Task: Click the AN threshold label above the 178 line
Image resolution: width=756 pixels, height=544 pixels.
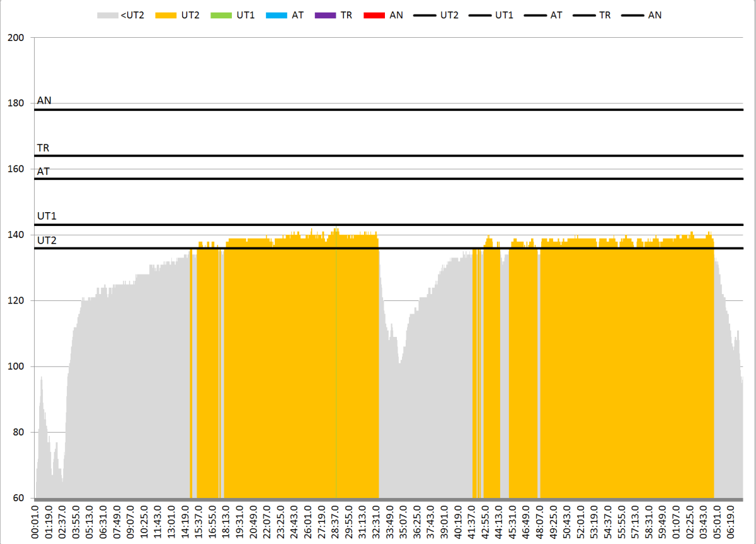Action: point(44,101)
